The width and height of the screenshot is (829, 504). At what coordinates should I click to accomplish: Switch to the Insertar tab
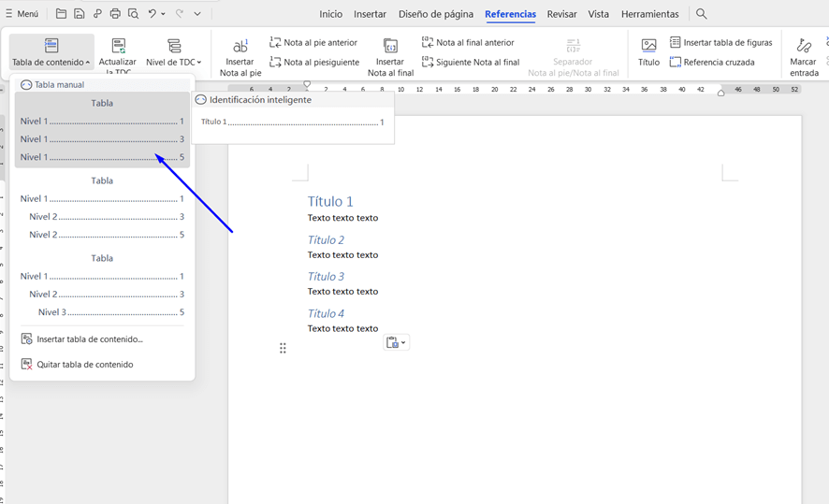[x=370, y=14]
